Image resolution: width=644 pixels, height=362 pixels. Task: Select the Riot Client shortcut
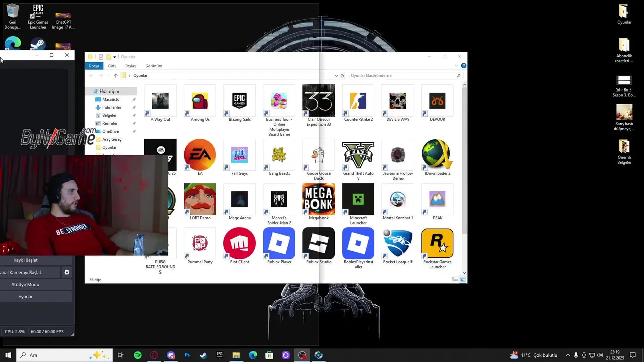tap(239, 246)
